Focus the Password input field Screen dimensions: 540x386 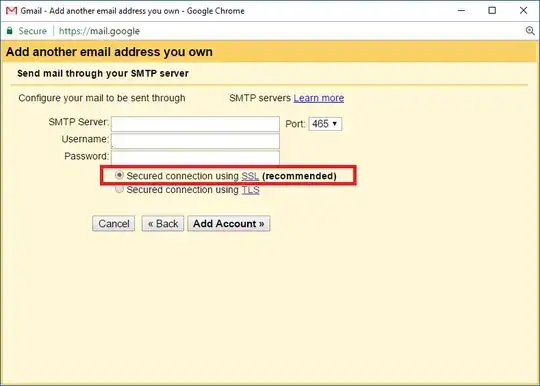pyautogui.click(x=195, y=157)
